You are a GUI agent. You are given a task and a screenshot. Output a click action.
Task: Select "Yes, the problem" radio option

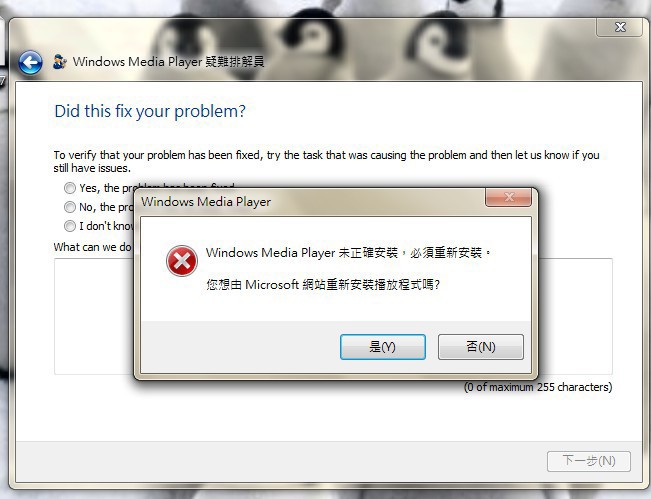pos(70,188)
